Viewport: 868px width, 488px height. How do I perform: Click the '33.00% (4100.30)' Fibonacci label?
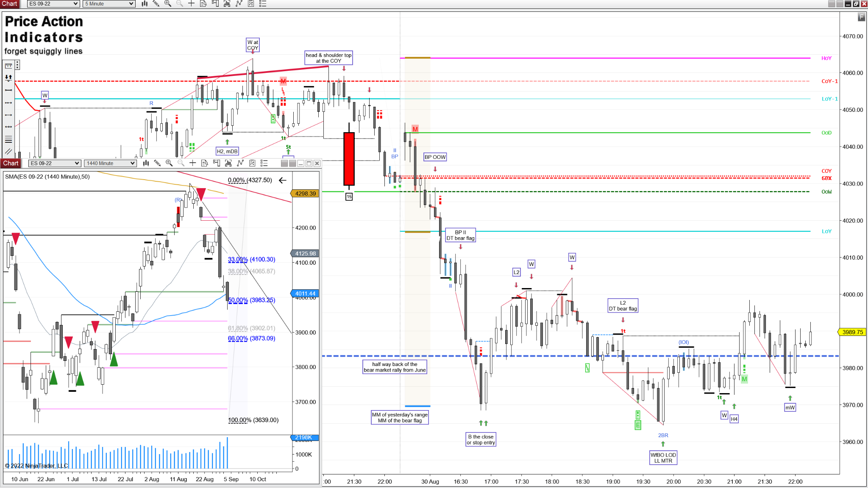[x=252, y=259]
